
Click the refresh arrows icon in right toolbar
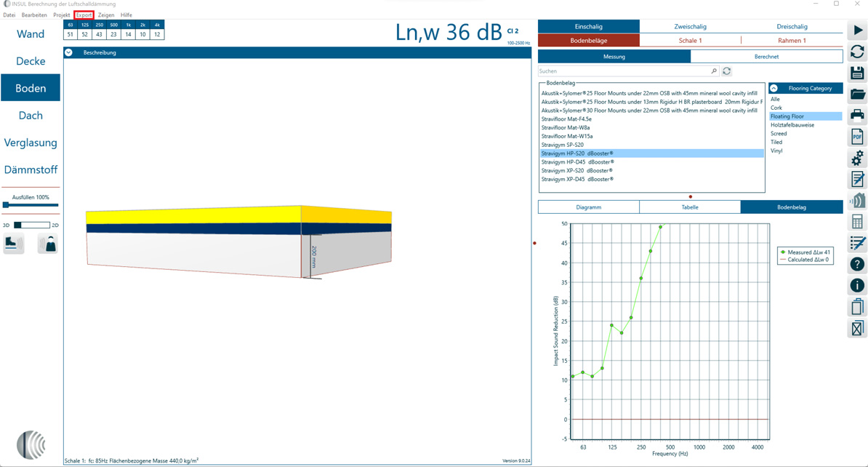click(x=857, y=52)
